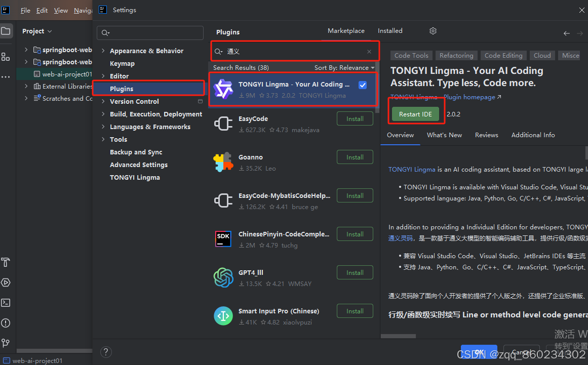588x365 pixels.
Task: Click the TONGYI Lingma link in overview
Action: pyautogui.click(x=412, y=170)
